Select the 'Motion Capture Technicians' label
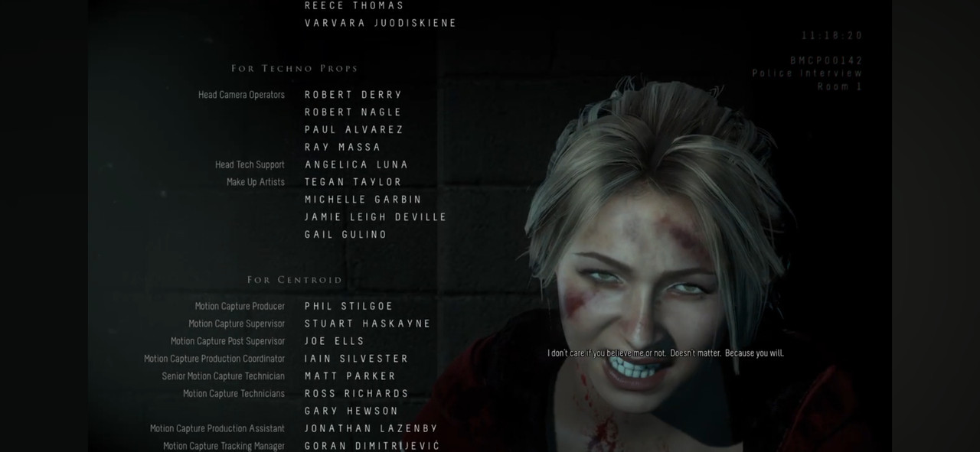 pyautogui.click(x=234, y=394)
